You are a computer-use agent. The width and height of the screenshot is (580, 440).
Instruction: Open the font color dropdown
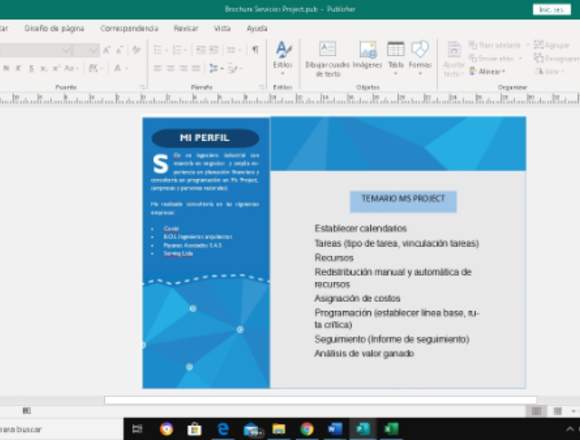[121, 68]
